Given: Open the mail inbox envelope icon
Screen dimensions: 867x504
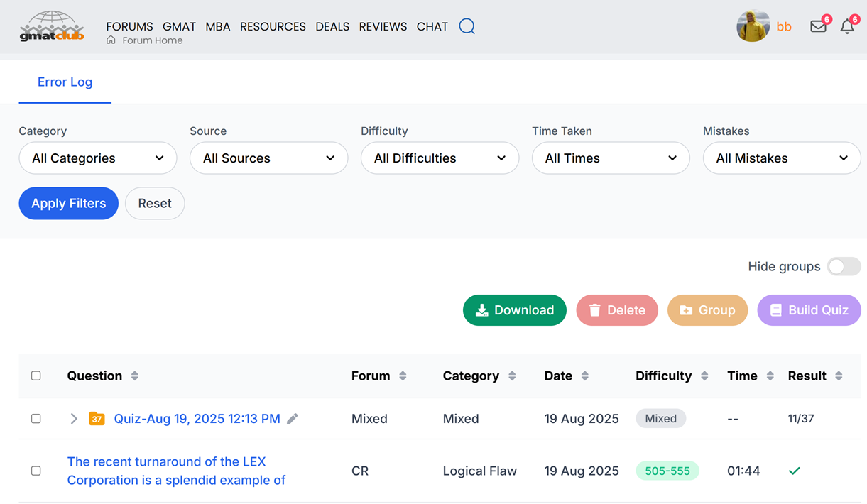Looking at the screenshot, I should (x=818, y=27).
